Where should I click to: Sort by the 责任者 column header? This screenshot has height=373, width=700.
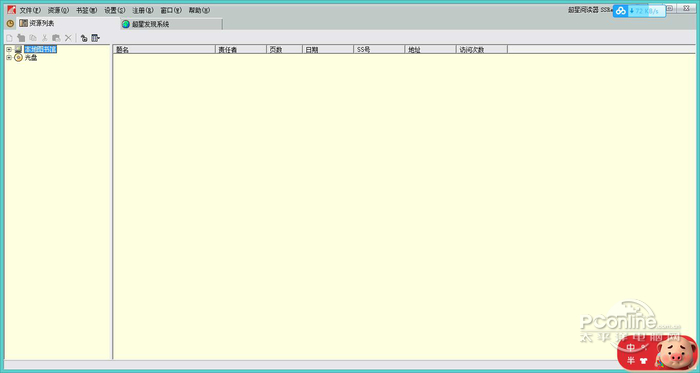tap(241, 50)
